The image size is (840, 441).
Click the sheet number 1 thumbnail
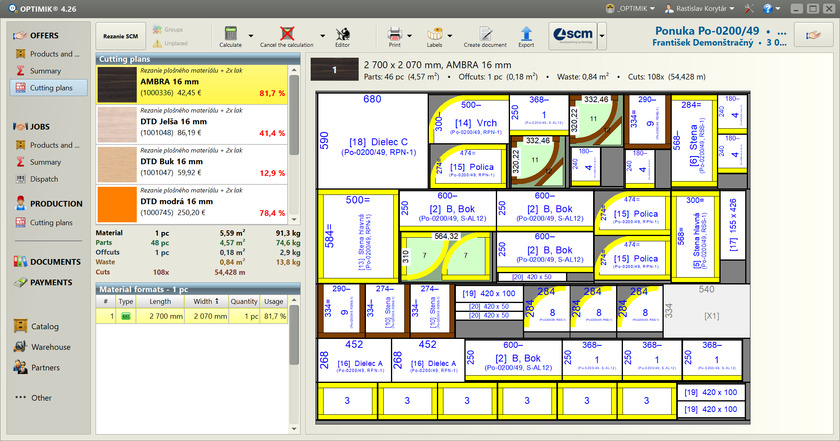(334, 70)
